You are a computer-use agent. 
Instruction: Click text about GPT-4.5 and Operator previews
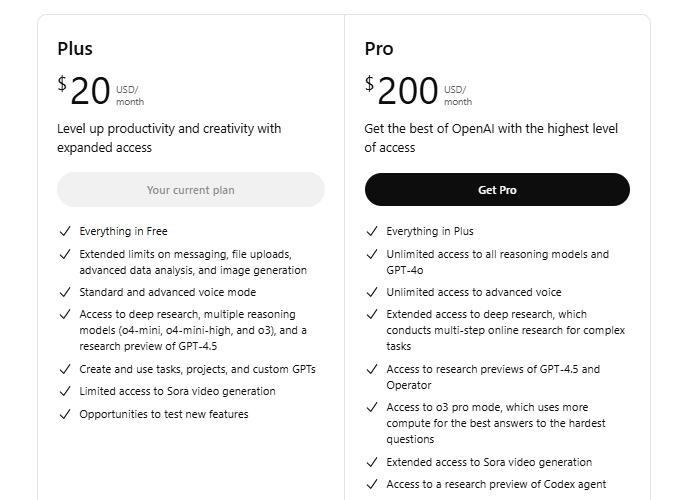click(493, 377)
